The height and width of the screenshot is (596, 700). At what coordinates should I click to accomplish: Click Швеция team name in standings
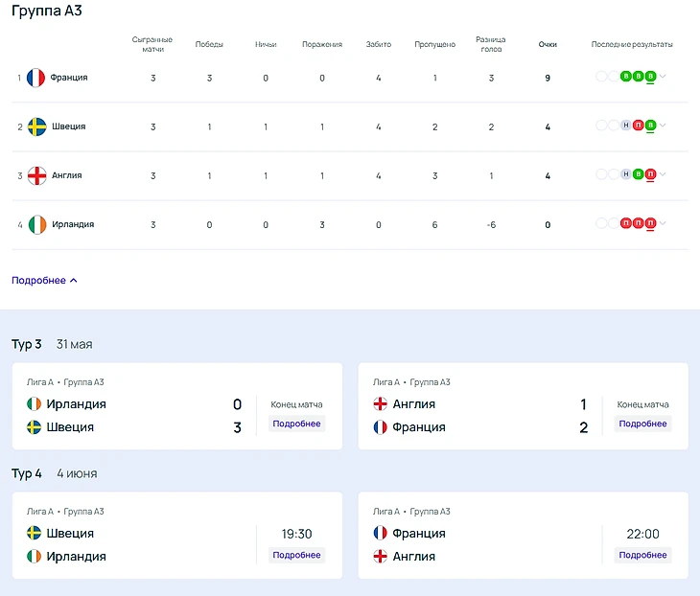click(69, 126)
